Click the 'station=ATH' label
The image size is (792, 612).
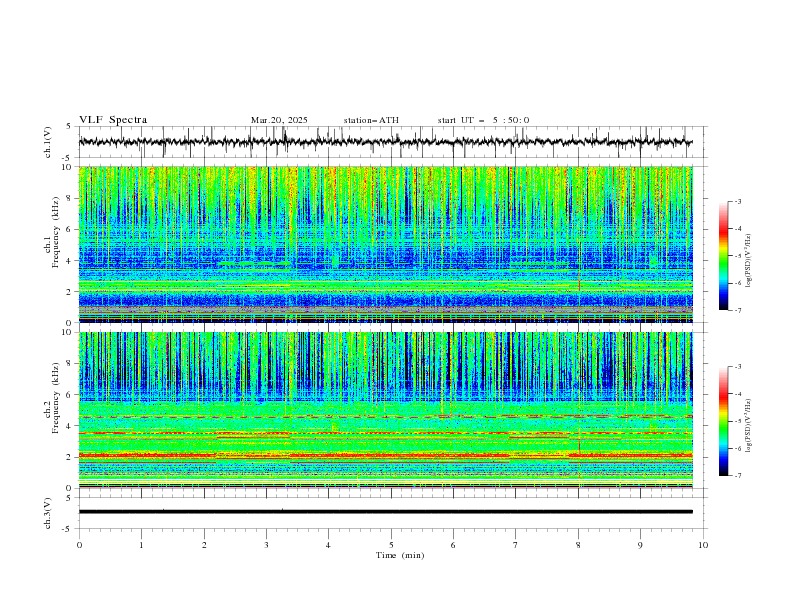point(371,120)
